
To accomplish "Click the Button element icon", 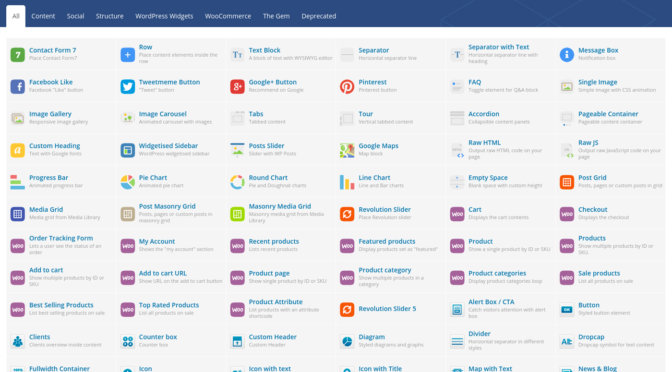I will [567, 309].
